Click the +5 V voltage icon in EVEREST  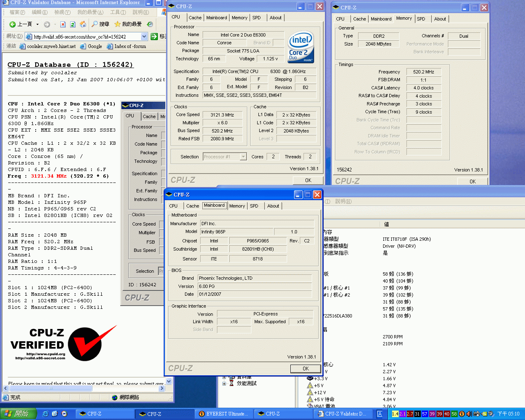[x=310, y=386]
